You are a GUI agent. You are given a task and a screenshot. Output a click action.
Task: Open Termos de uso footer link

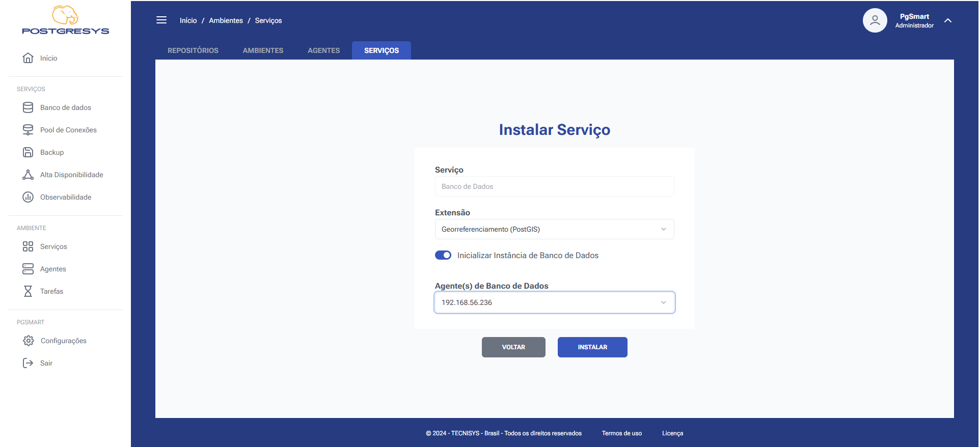[x=622, y=433]
